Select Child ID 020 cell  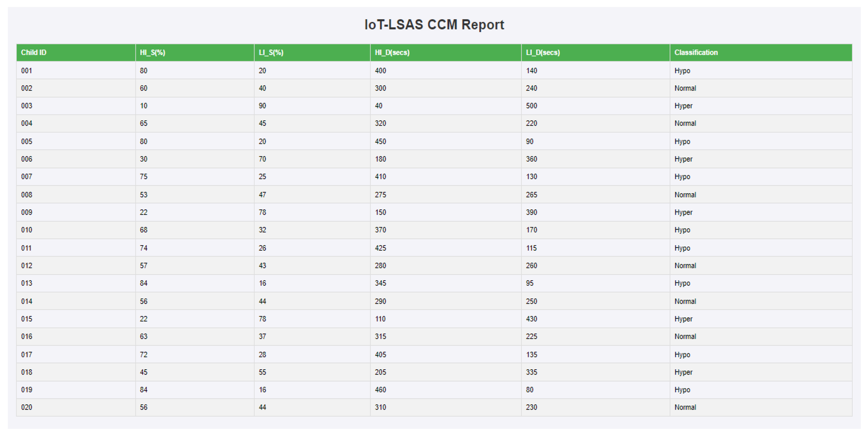27,407
